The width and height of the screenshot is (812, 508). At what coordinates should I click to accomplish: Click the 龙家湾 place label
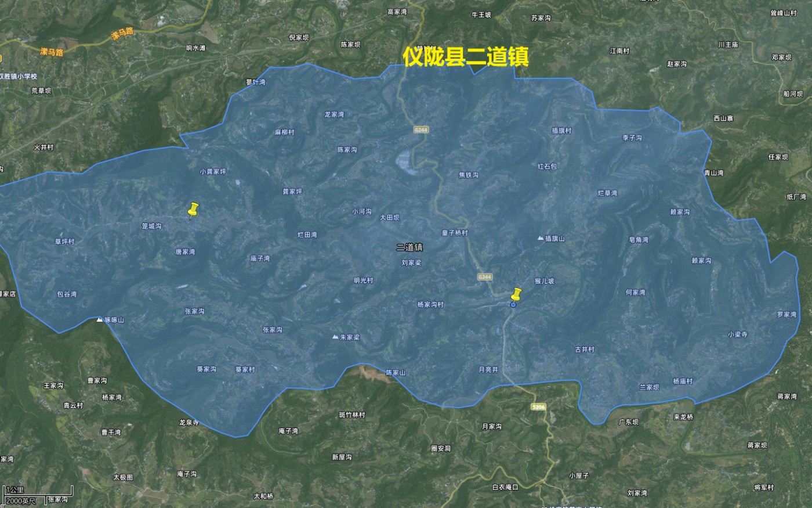coord(334,114)
